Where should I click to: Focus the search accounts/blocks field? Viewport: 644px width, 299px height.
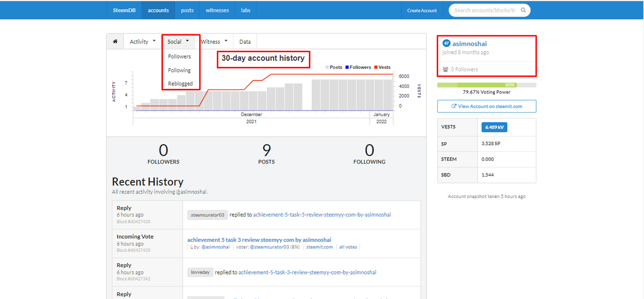coord(490,10)
